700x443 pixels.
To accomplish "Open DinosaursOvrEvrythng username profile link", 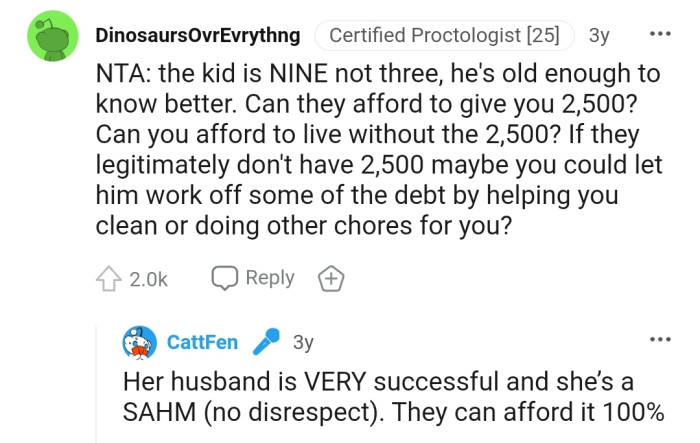I will [x=197, y=36].
